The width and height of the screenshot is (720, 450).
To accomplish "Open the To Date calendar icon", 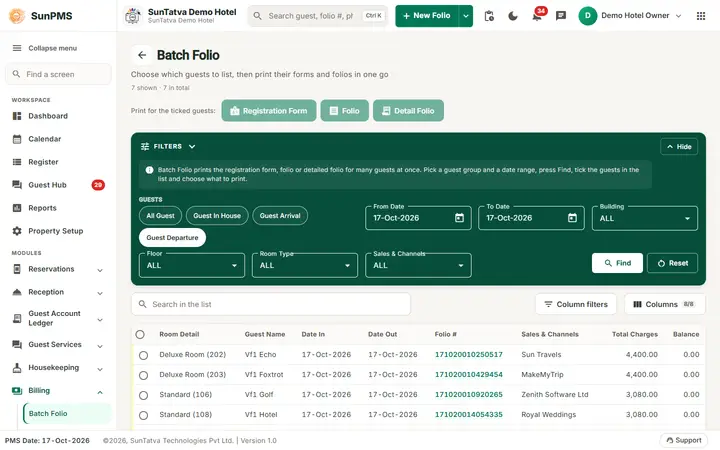I will coord(572,218).
